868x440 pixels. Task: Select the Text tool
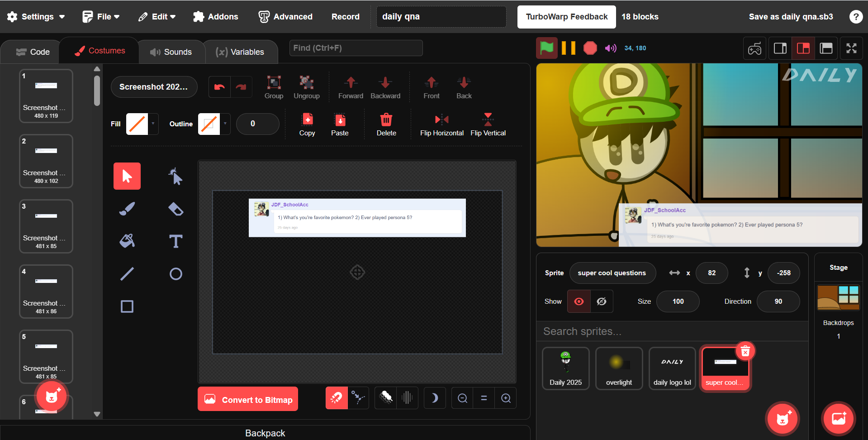click(x=175, y=241)
